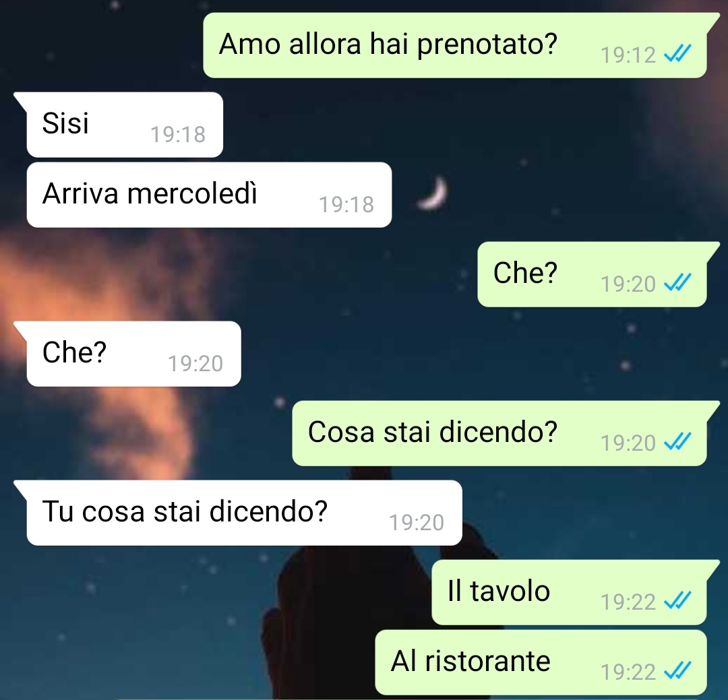Viewport: 728px width, 700px height.
Task: Click read ticks on sent 'Che?' message
Action: pos(678,282)
